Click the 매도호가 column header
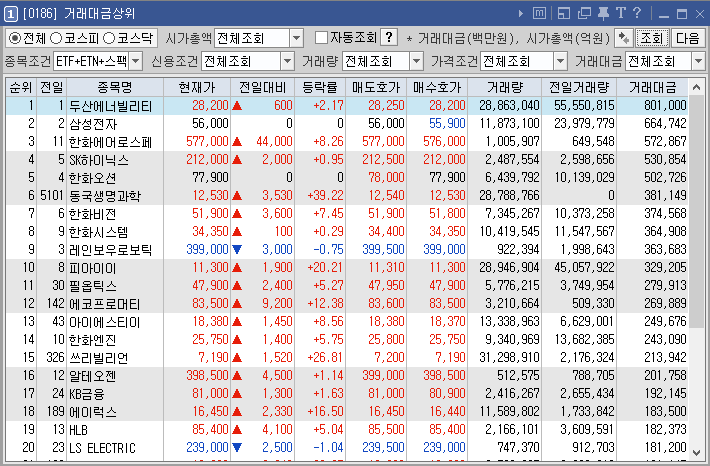The width and height of the screenshot is (710, 466). 376,87
